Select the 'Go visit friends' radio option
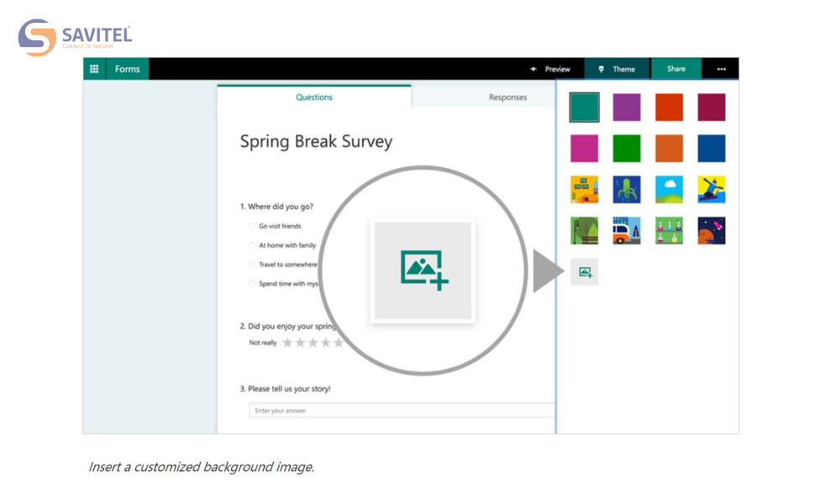Screen dimensions: 840x504 [252, 226]
